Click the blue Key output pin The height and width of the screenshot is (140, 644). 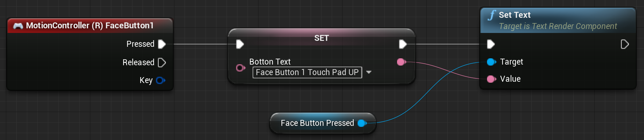coord(161,80)
